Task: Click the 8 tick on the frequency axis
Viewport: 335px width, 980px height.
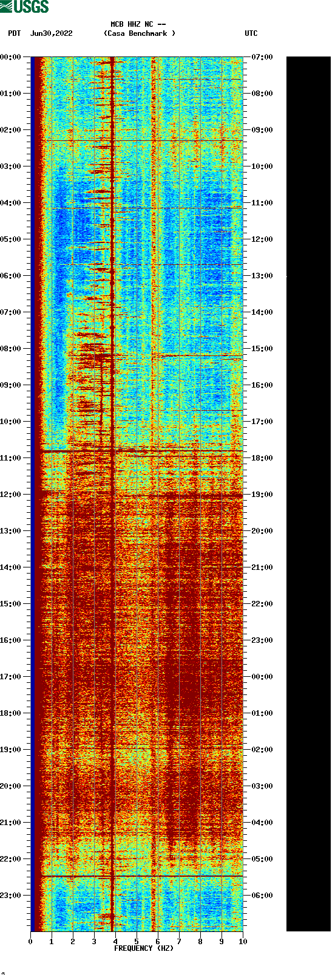Action: point(200,942)
